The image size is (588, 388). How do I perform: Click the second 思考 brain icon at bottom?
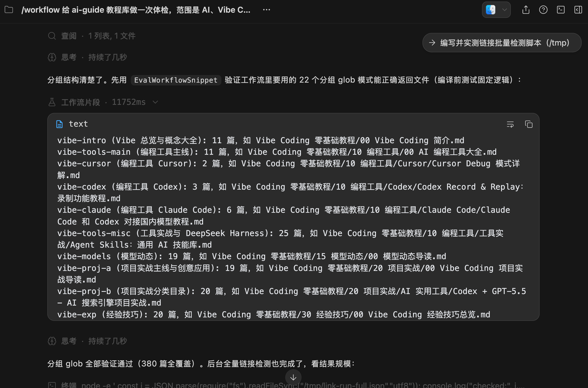coord(52,341)
